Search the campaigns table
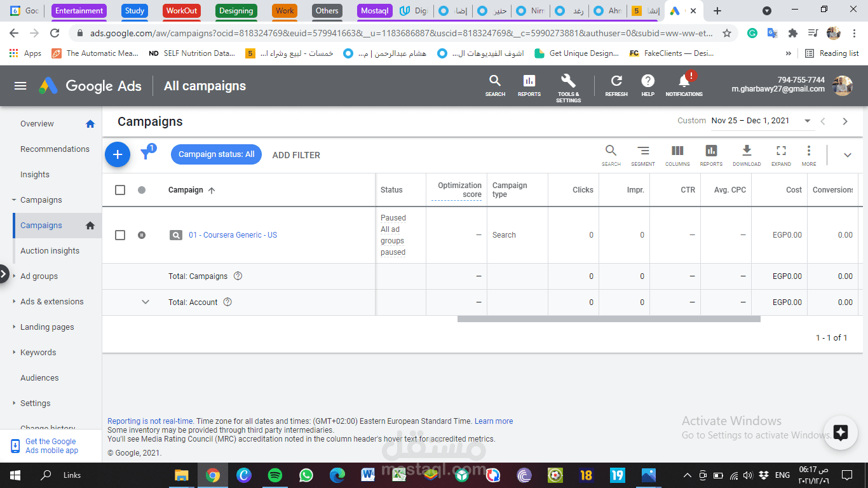Viewport: 868px width, 488px height. point(611,154)
